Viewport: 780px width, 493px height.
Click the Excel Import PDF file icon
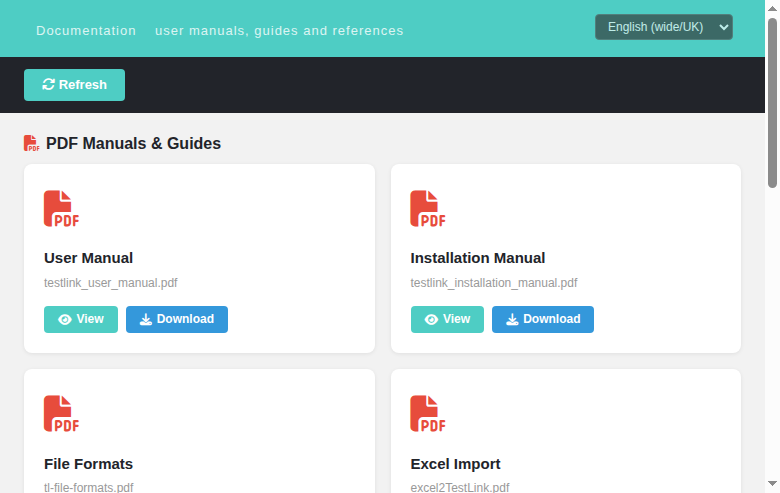pyautogui.click(x=428, y=413)
